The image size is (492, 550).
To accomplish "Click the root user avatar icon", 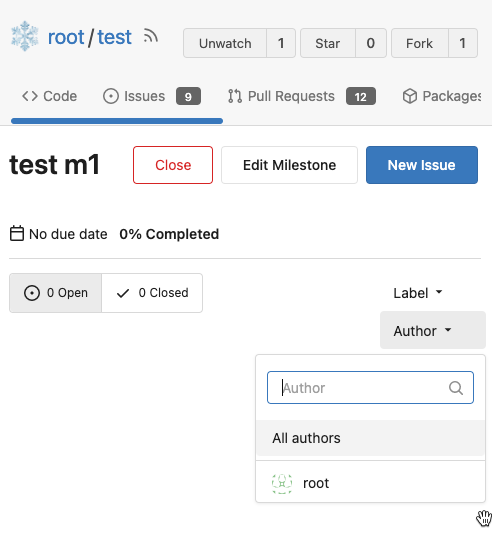I will click(x=282, y=483).
